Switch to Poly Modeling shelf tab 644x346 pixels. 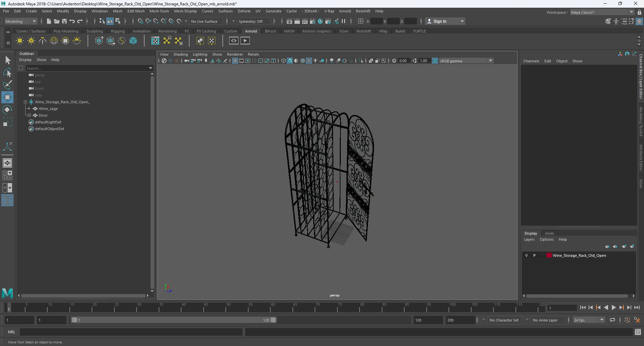pos(66,31)
